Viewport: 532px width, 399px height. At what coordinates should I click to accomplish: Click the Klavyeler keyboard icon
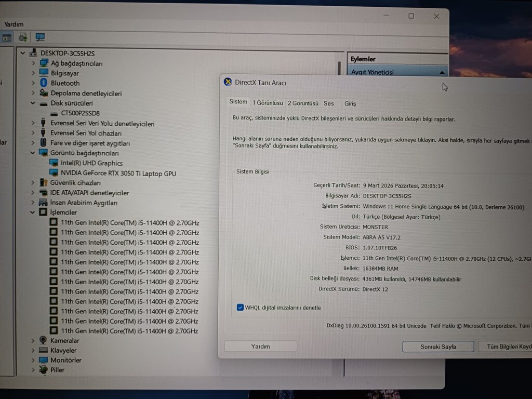pos(43,350)
